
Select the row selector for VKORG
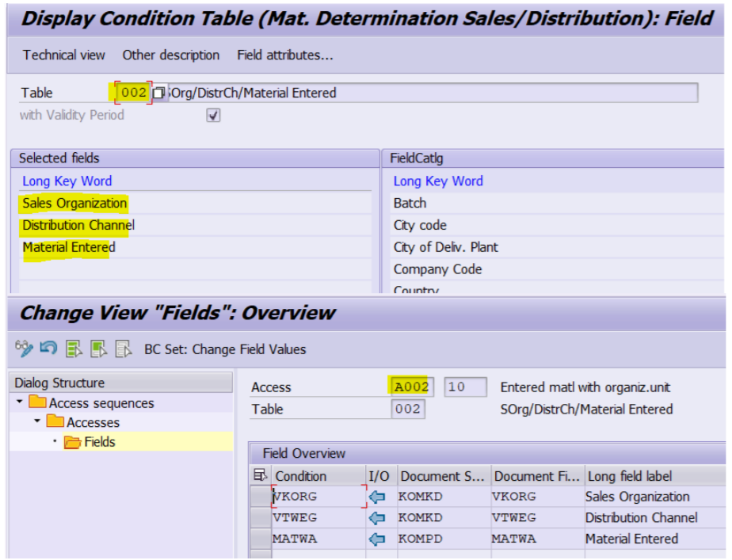(259, 497)
